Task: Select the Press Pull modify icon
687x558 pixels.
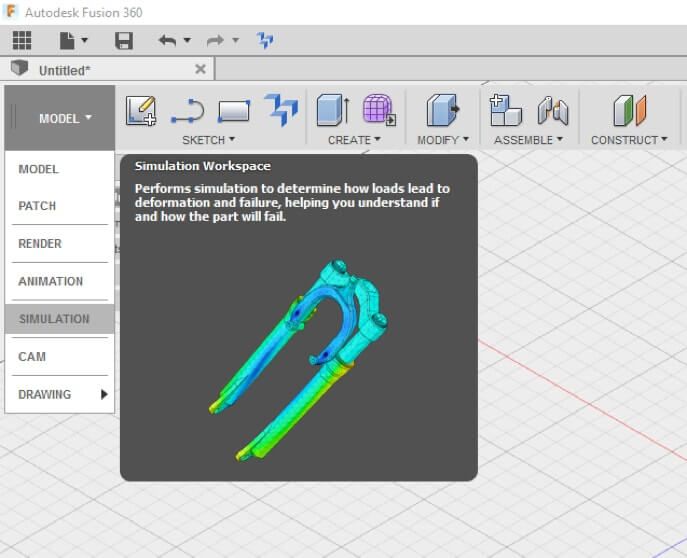Action: pyautogui.click(x=441, y=110)
